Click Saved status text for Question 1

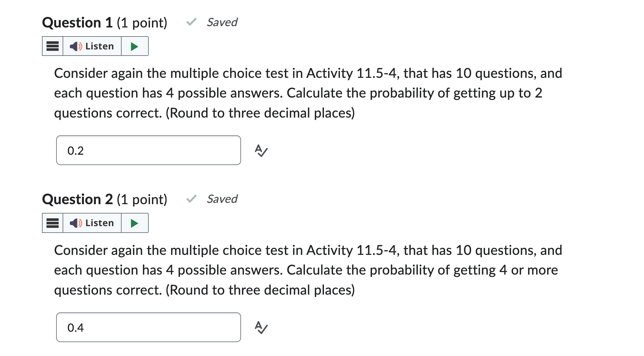[222, 22]
